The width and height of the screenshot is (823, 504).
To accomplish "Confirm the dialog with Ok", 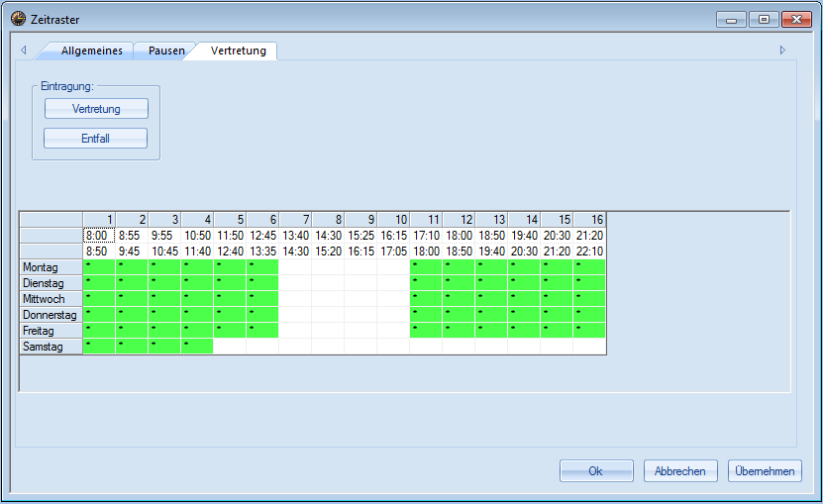I will tap(595, 471).
